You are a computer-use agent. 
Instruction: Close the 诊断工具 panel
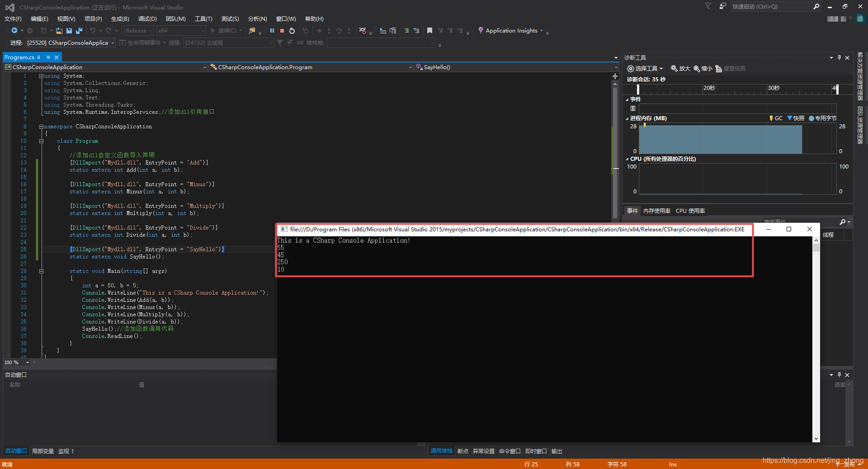[847, 58]
